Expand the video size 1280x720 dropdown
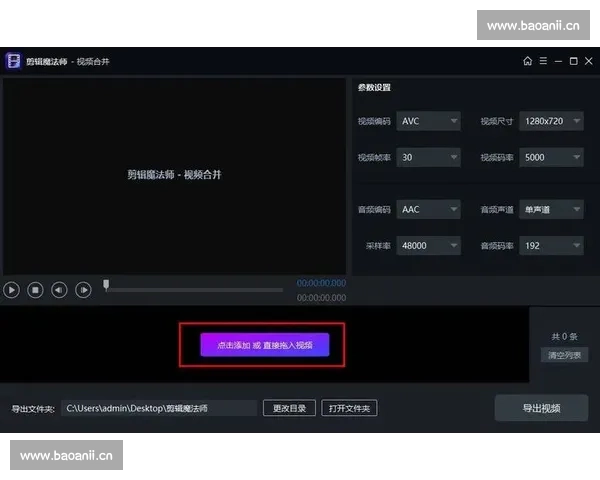Image resolution: width=600 pixels, height=480 pixels. pyautogui.click(x=551, y=121)
